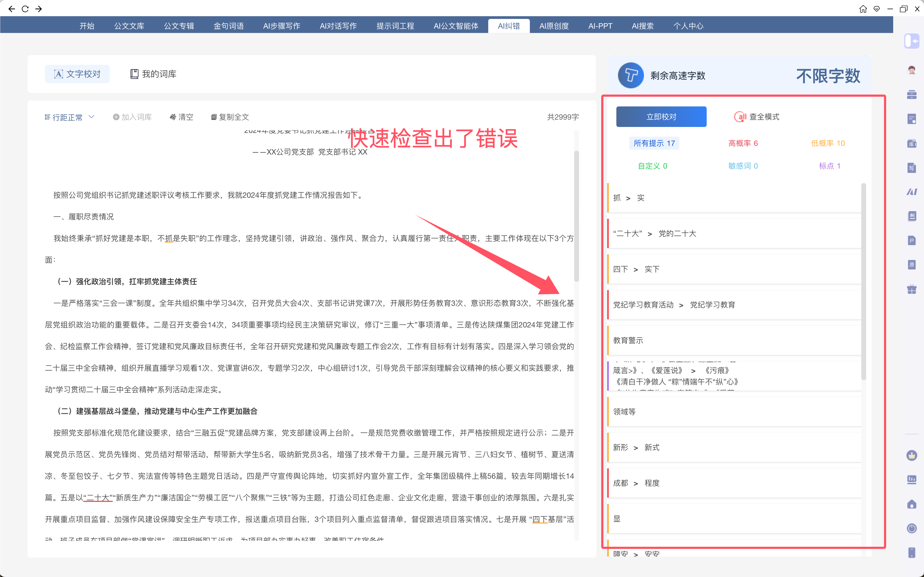Image resolution: width=924 pixels, height=577 pixels.
Task: Open the 提示词工程 tab
Action: point(395,26)
